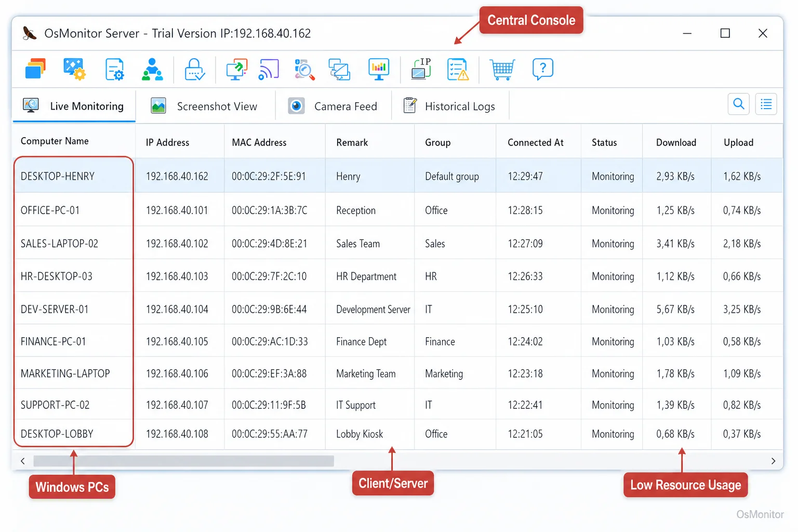Sort by Computer Name column header

55,141
